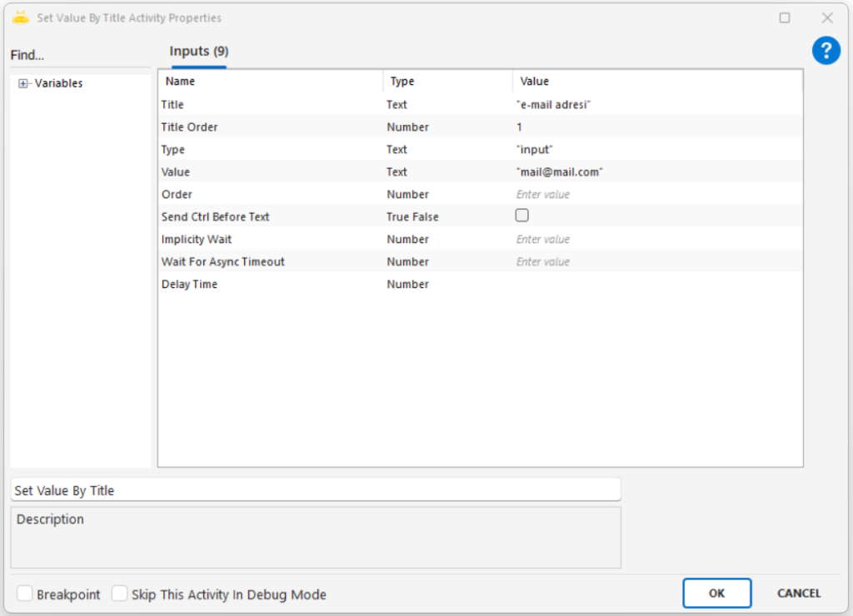Select the Variables tree item label
This screenshot has height=616, width=853.
pos(58,83)
